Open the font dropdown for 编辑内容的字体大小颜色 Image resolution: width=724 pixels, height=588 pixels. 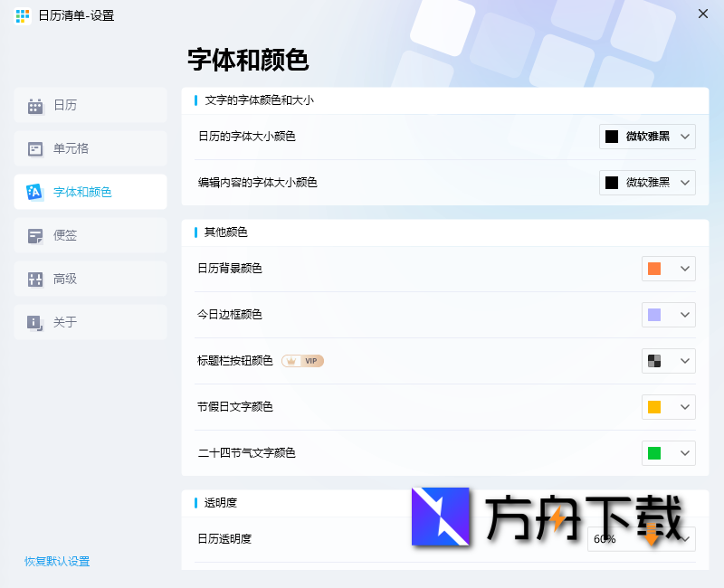coord(647,182)
